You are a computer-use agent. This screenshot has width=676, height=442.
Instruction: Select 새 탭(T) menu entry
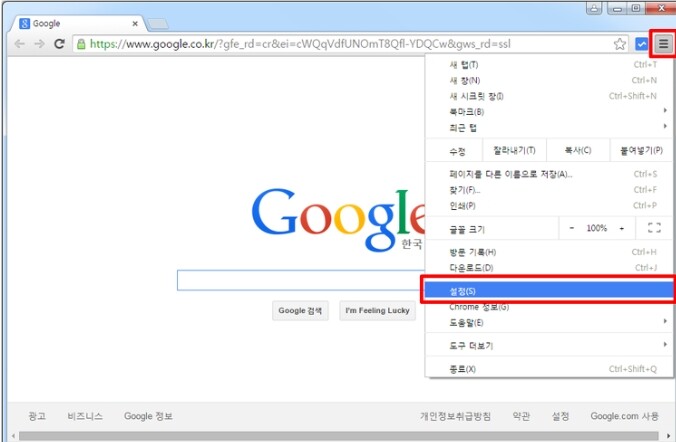[x=548, y=65]
